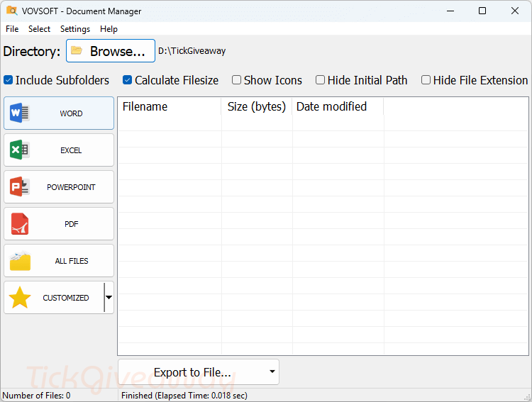
Task: Click the PowerPoint presentation icon
Action: (20, 186)
